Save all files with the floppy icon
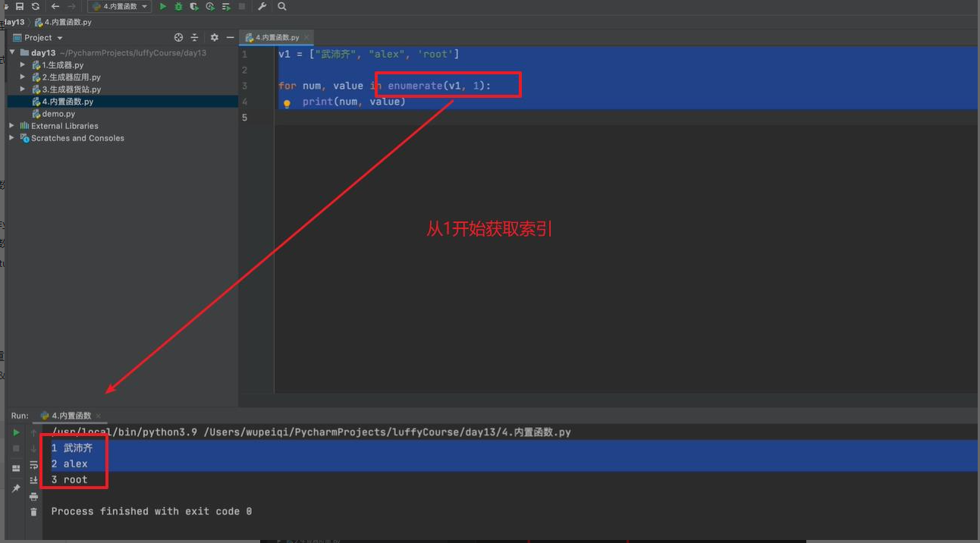 click(20, 6)
